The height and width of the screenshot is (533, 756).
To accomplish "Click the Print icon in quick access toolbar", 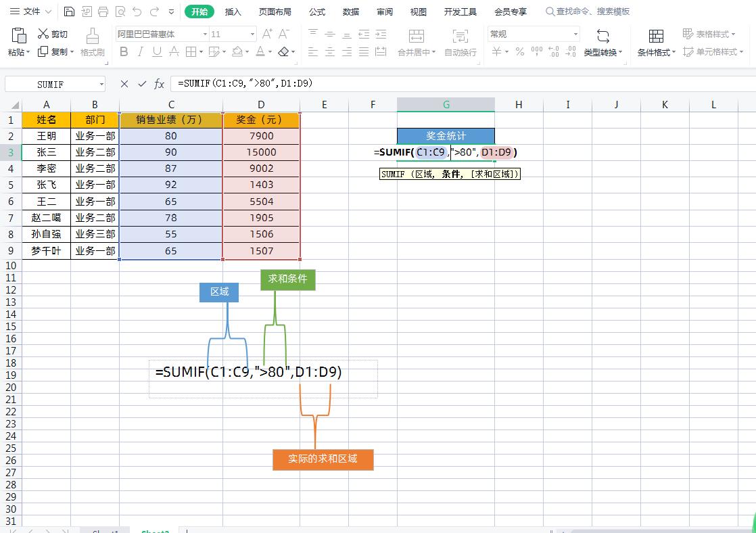I will coord(103,11).
